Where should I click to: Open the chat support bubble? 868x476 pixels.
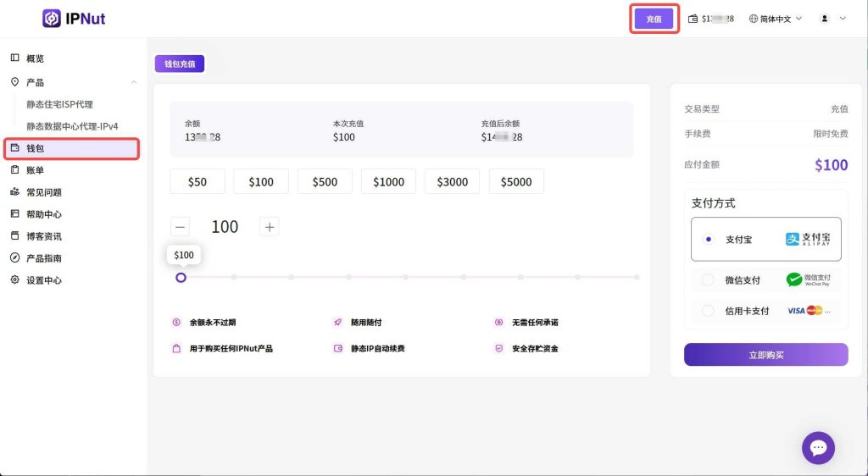click(x=818, y=447)
